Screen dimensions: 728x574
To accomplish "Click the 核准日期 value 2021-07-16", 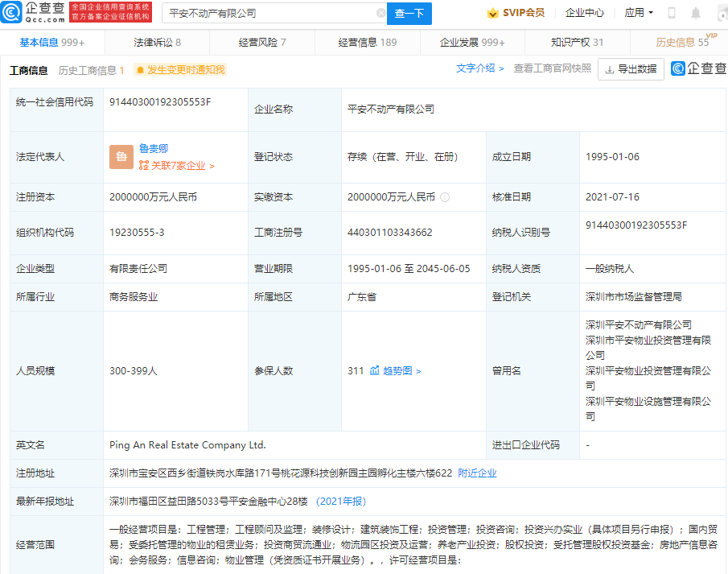I will (x=612, y=197).
